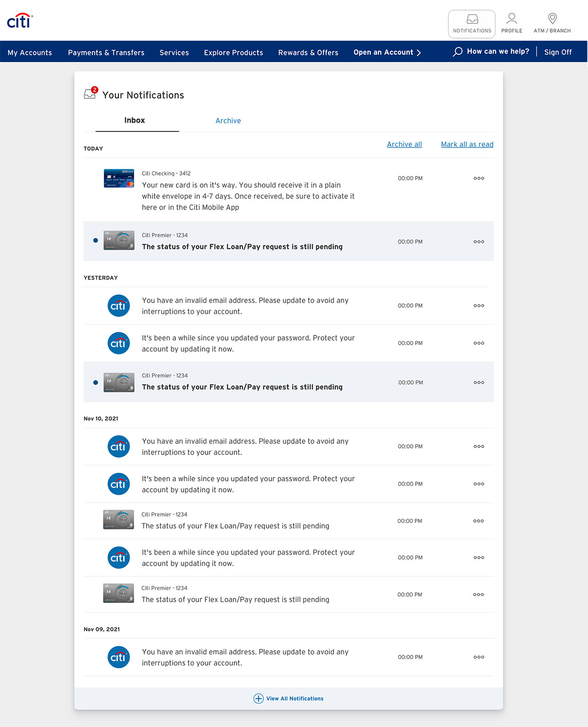Screen dimensions: 588x727
Task: Open options for today's Flex Loan notification
Action: click(479, 242)
